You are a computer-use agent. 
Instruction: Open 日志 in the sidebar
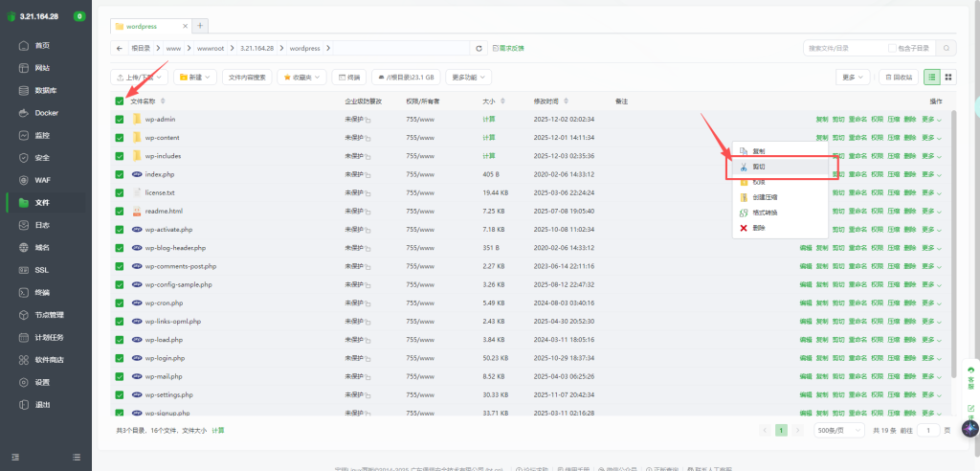click(x=42, y=225)
